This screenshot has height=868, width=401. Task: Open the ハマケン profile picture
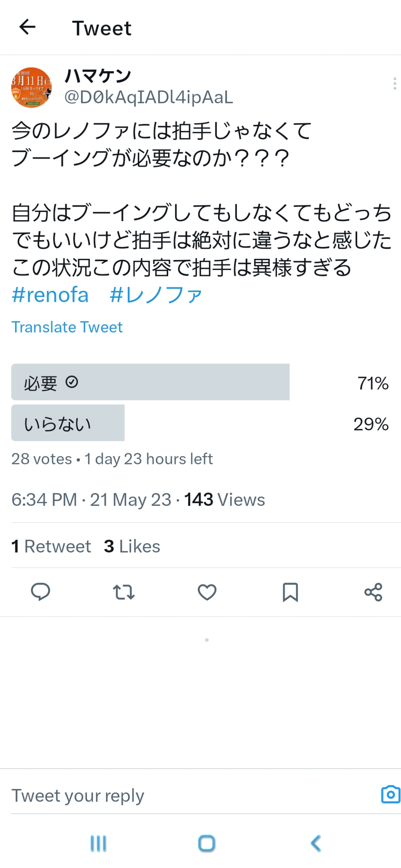tap(31, 88)
